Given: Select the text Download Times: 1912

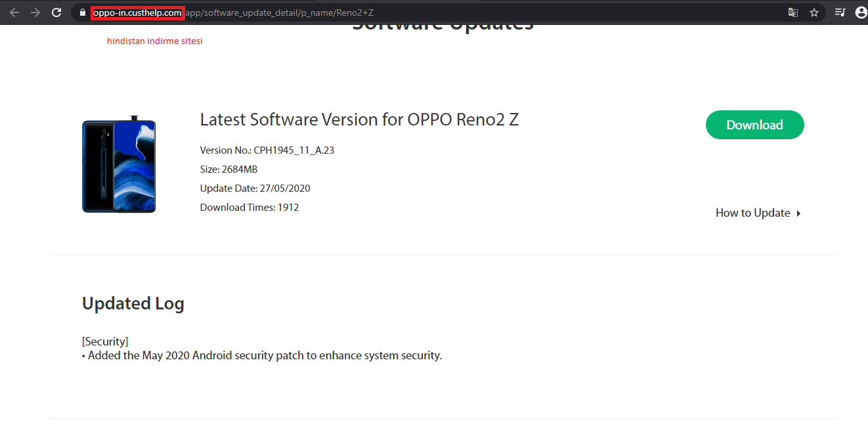Looking at the screenshot, I should pos(250,208).
